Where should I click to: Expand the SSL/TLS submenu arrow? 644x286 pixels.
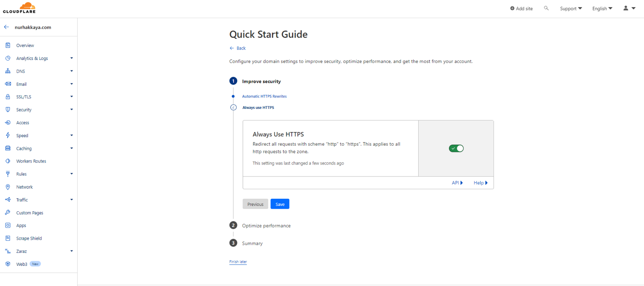click(x=72, y=96)
